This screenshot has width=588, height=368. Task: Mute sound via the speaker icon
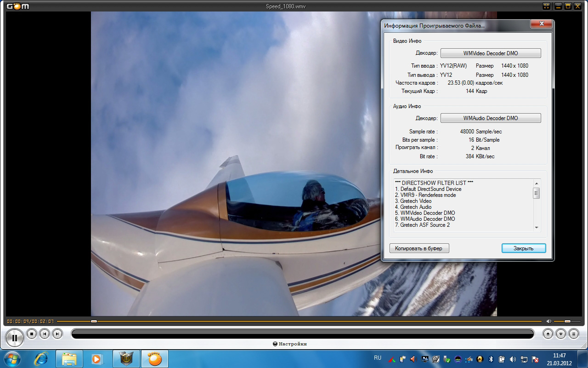548,321
